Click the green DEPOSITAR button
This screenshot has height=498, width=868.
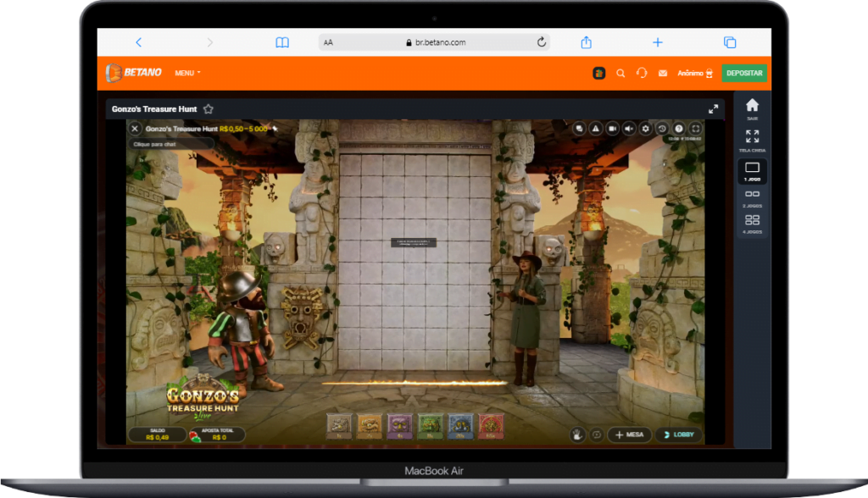coord(744,73)
